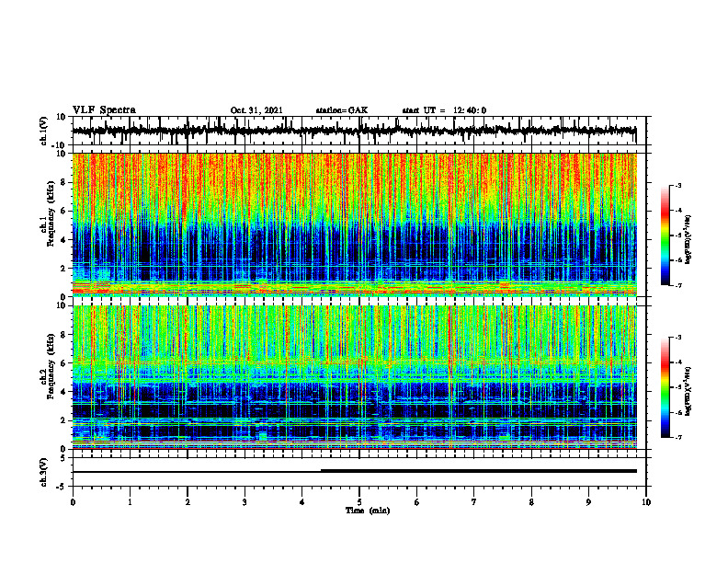
Task: Click the "-7" label on ch.2 color bar
Action: pyautogui.click(x=677, y=437)
